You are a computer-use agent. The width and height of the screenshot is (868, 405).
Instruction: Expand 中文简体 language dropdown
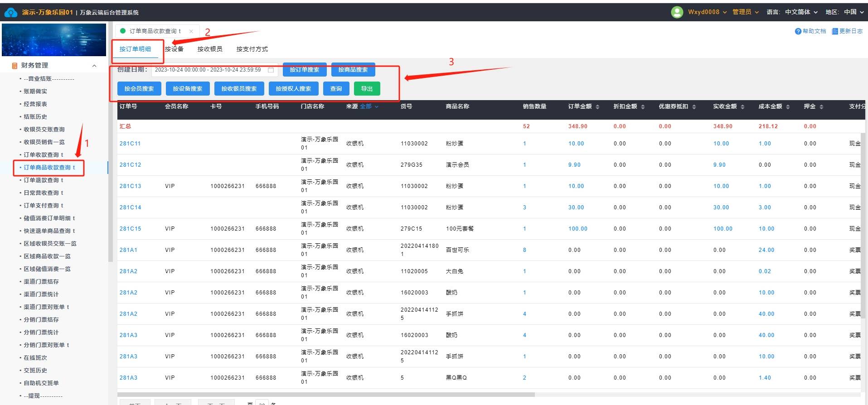point(801,12)
